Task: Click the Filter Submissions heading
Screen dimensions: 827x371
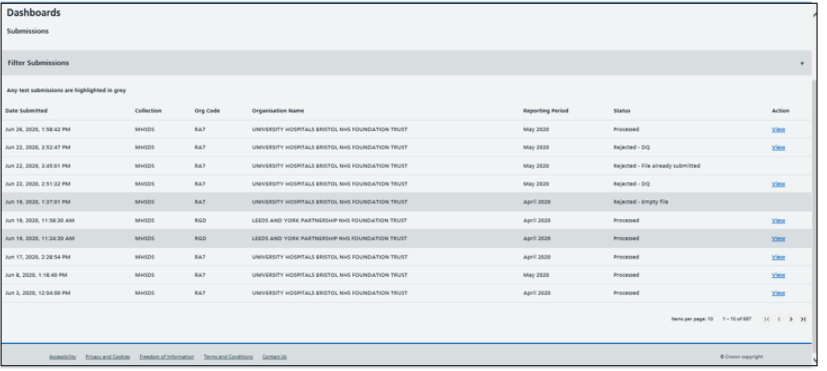Action: [x=38, y=63]
